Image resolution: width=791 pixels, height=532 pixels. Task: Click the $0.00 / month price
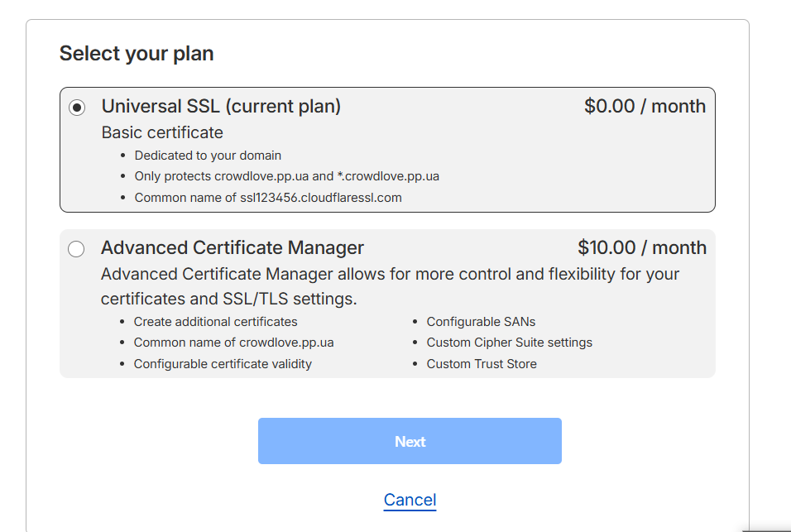pyautogui.click(x=645, y=107)
